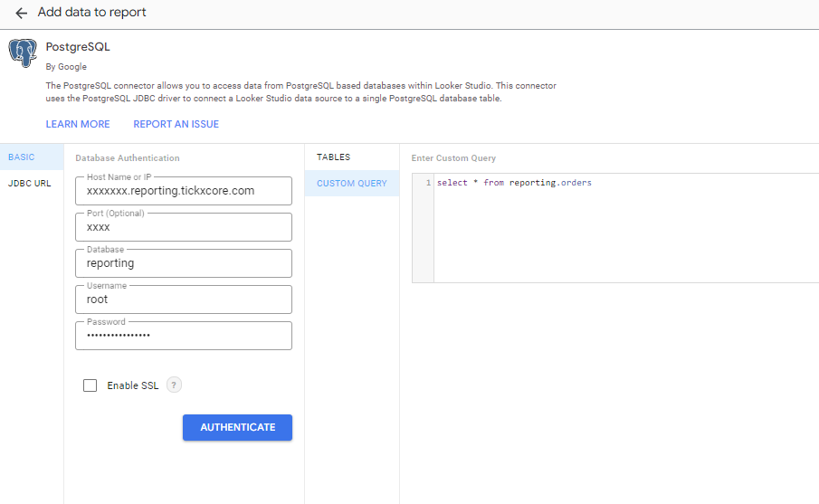Click the REPORT AN ISSUE link
Image resolution: width=819 pixels, height=504 pixels.
pyautogui.click(x=176, y=124)
